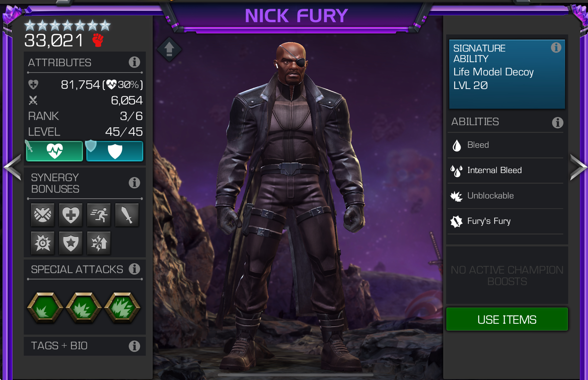This screenshot has width=588, height=380.
Task: Select the shield-star synergy bonus icon
Action: coord(71,243)
